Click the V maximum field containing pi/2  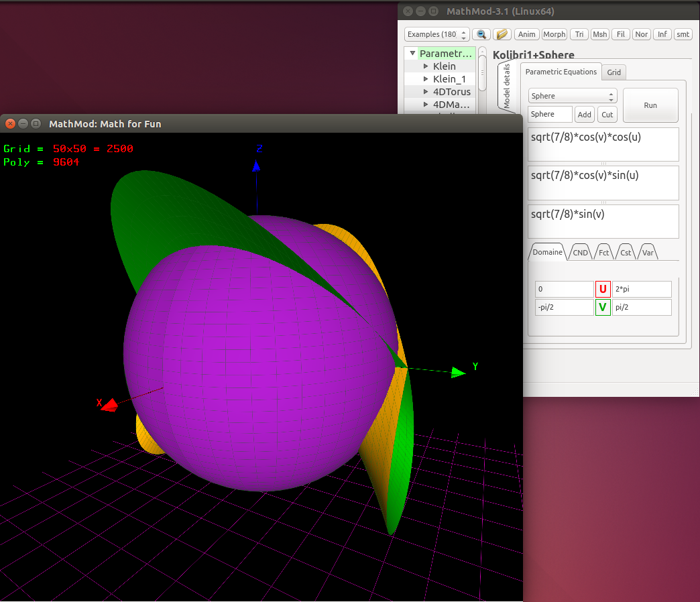[x=642, y=308]
